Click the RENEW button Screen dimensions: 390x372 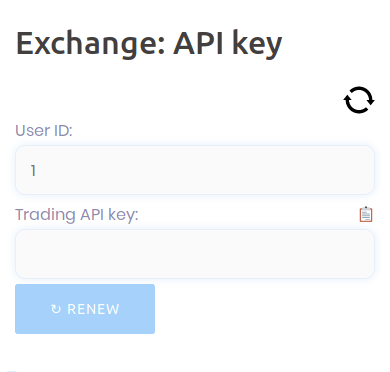(x=85, y=309)
